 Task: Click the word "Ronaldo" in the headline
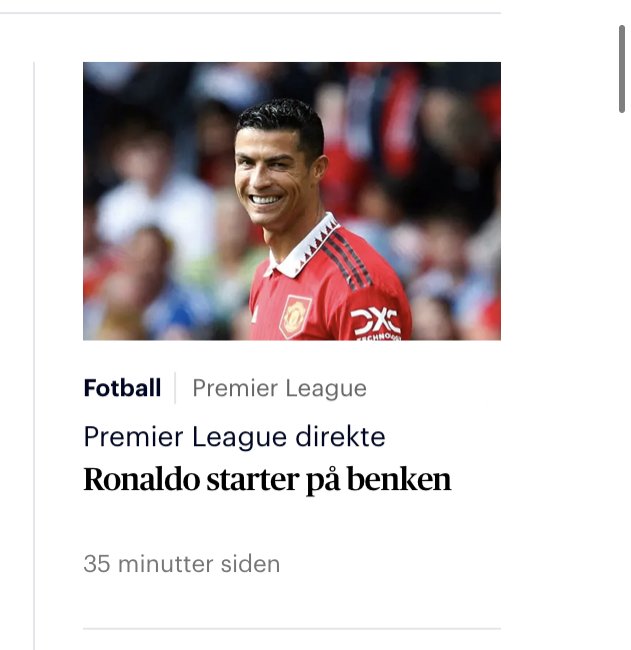pyautogui.click(x=142, y=479)
